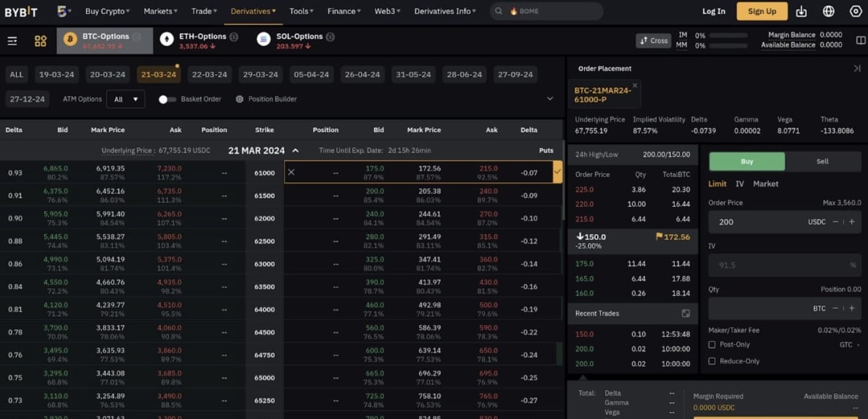Image resolution: width=868 pixels, height=419 pixels.
Task: Open the Derivatives Info menu
Action: click(445, 11)
